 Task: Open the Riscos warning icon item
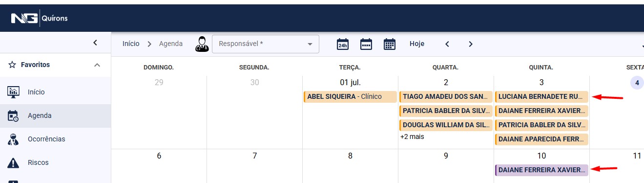(13, 162)
